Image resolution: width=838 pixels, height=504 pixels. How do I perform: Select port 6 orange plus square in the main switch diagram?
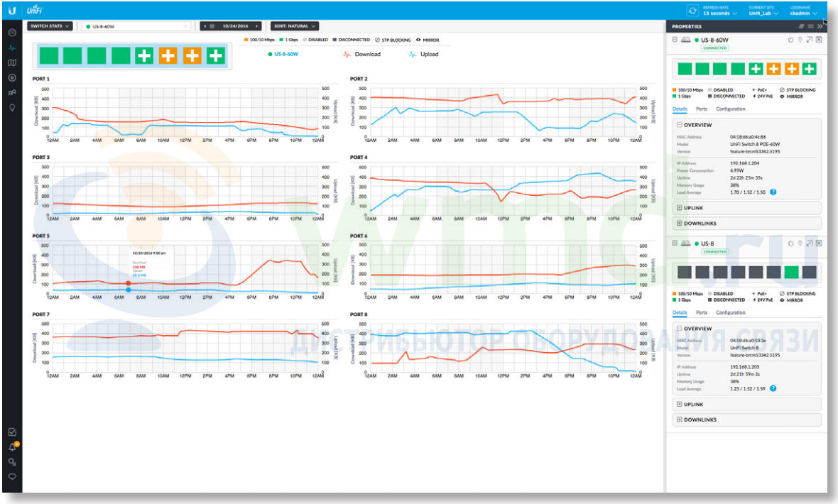coord(168,55)
